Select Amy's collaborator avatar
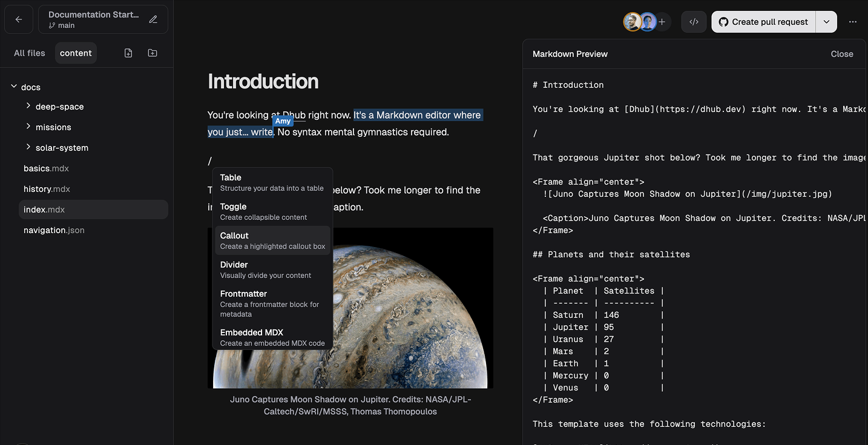868x445 pixels. 648,21
